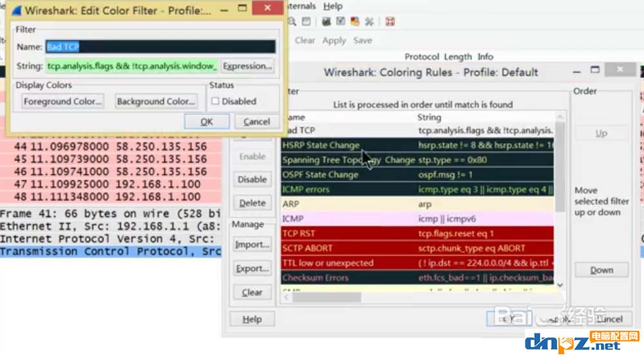Screen dimensions: 644x358
Task: Click the filter String input field
Action: point(131,66)
